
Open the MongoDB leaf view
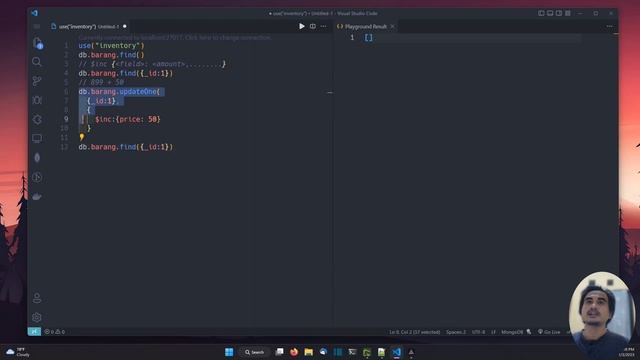click(37, 158)
